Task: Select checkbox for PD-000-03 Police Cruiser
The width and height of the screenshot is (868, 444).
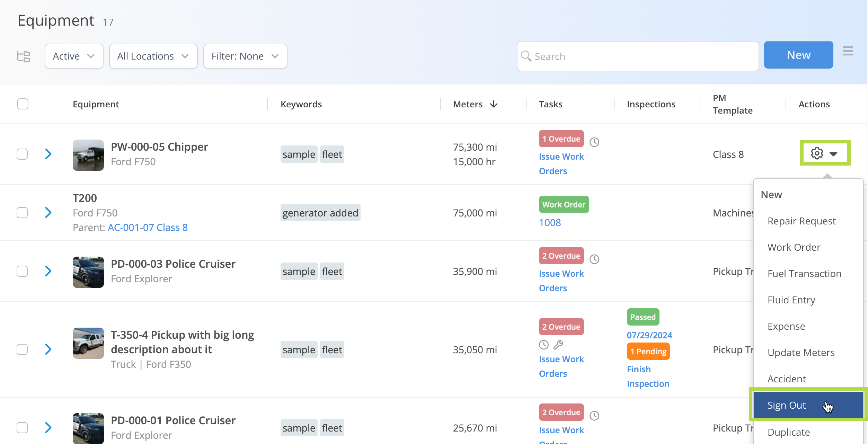Action: point(23,271)
